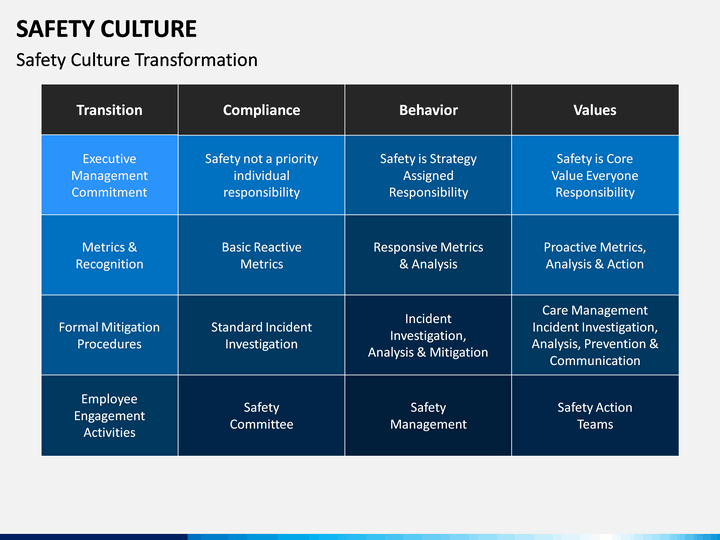This screenshot has height=540, width=720.
Task: Click the 'Transition' column header
Action: coord(109,110)
